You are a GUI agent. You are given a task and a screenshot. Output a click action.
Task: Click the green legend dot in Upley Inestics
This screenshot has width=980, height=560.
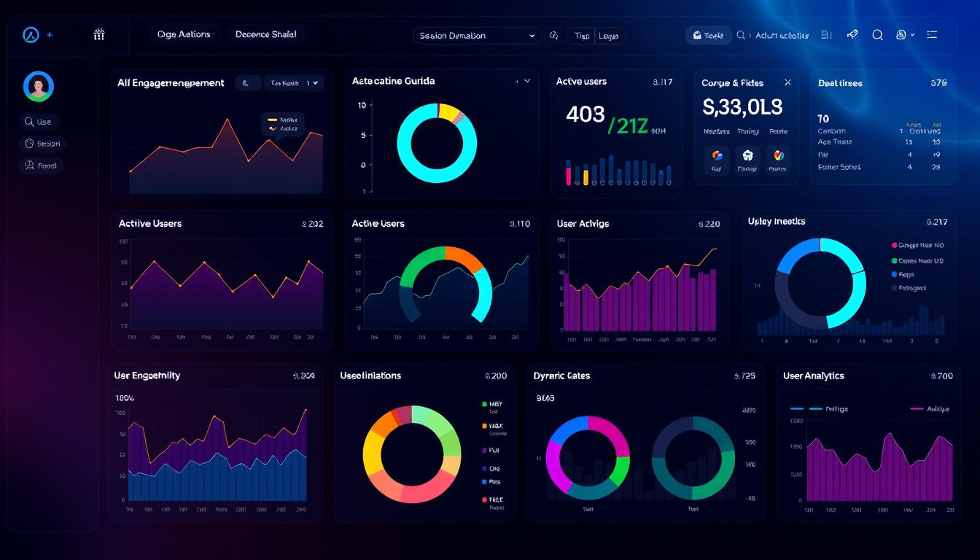coord(895,260)
